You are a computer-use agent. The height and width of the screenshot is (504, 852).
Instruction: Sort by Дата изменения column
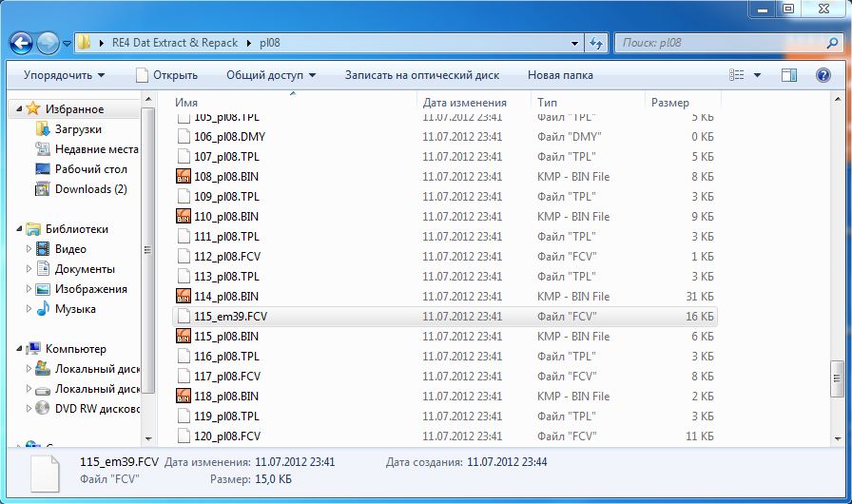[x=465, y=102]
